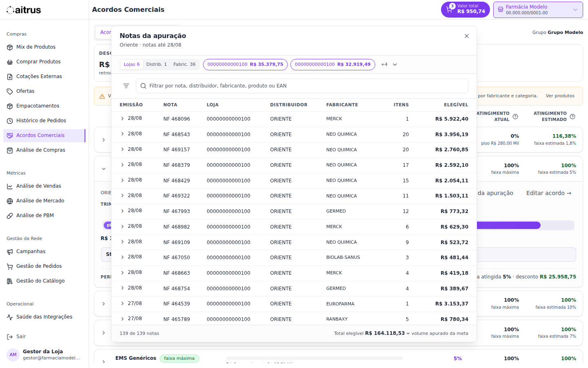Switch to Distrib. 1 tab
The image size is (588, 368).
click(x=156, y=65)
